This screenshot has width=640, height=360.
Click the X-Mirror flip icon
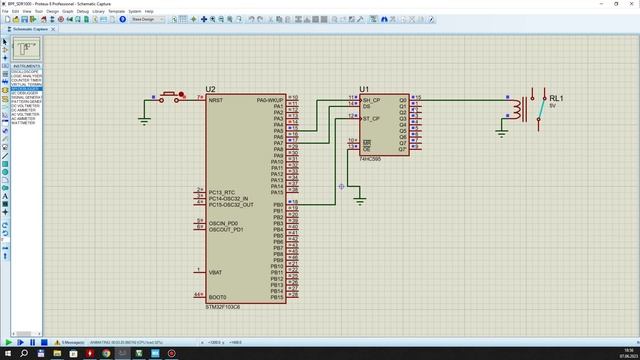click(x=5, y=248)
